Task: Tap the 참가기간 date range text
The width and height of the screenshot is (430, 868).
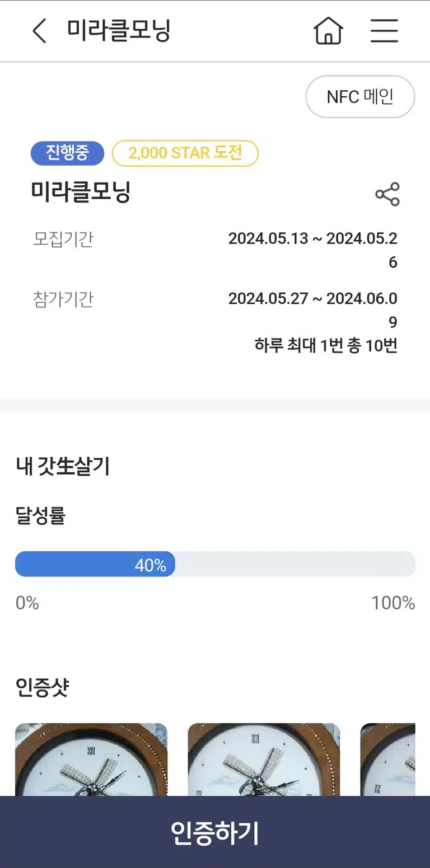Action: click(x=313, y=310)
